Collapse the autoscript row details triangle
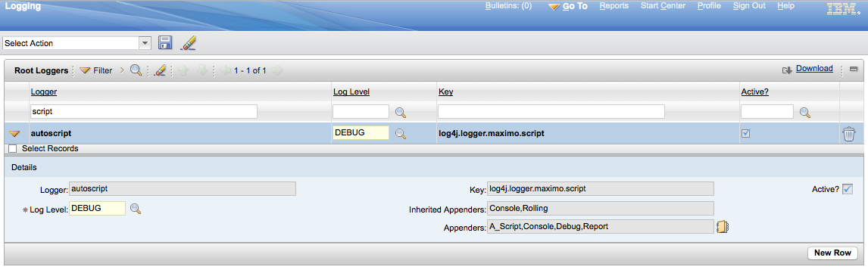This screenshot has width=868, height=273. pyautogui.click(x=15, y=134)
